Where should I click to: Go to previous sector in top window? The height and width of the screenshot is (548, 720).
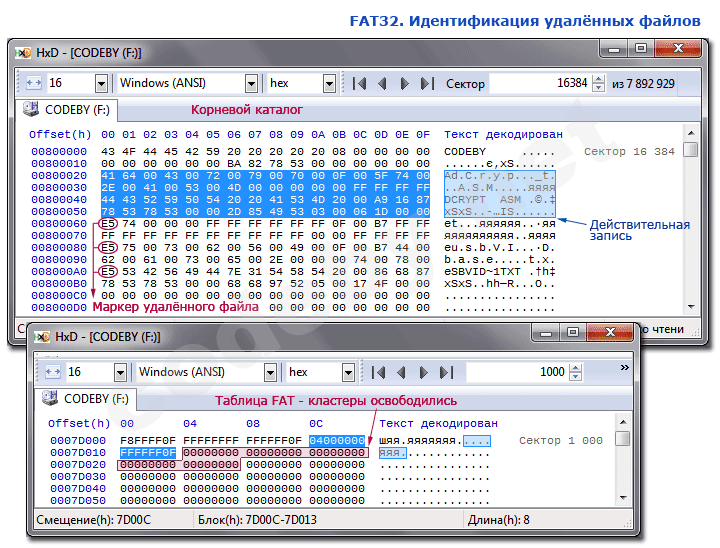382,84
